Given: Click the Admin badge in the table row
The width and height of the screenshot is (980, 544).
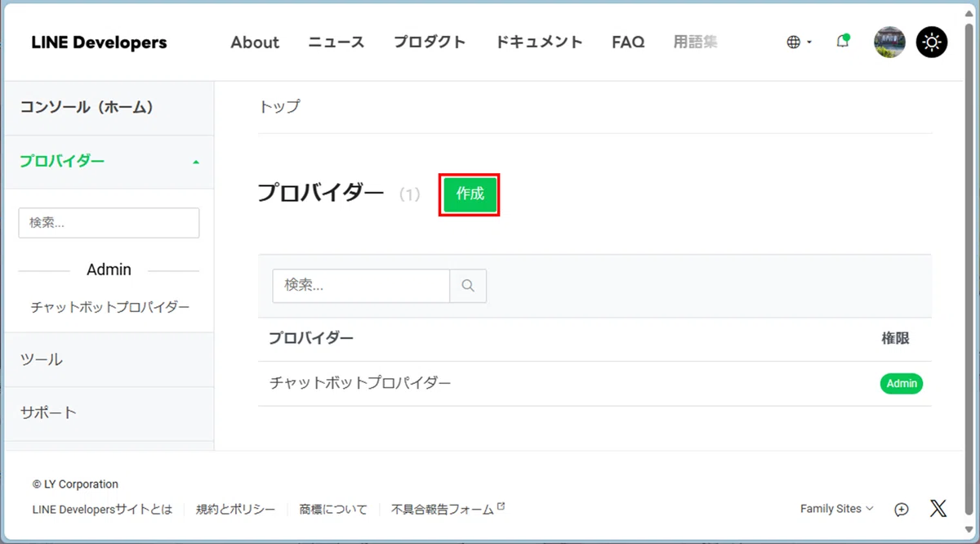Looking at the screenshot, I should (x=902, y=384).
